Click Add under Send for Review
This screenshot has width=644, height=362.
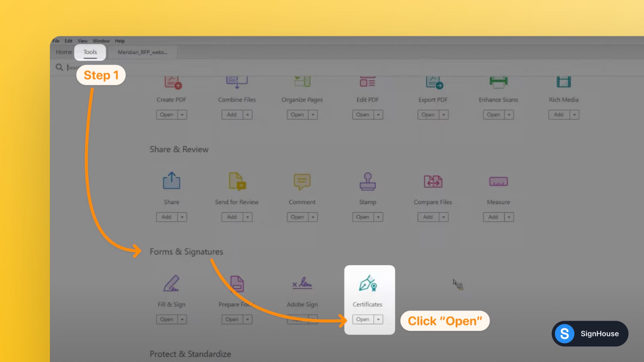point(232,217)
